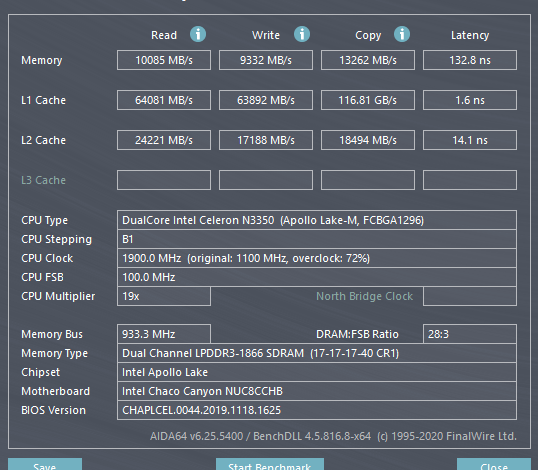Click the Read info icon
The image size is (538, 470).
tap(198, 34)
